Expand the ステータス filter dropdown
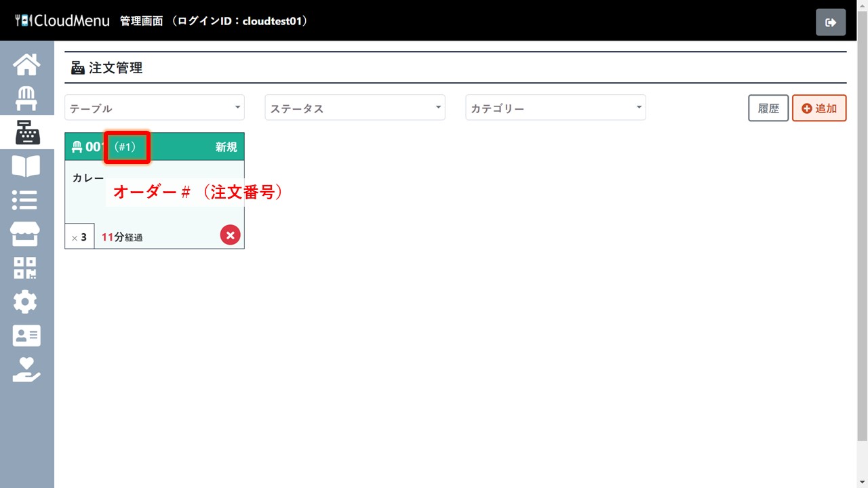 point(355,108)
